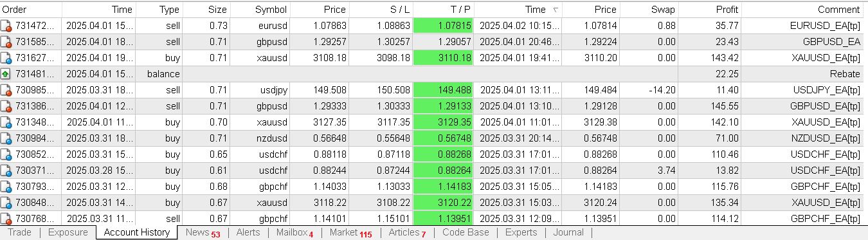The height and width of the screenshot is (240, 868).
Task: Open the Mailbox tab
Action: click(294, 232)
